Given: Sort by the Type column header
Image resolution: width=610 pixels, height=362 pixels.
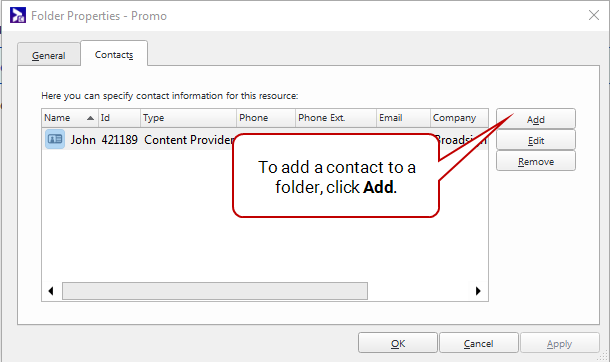Looking at the screenshot, I should [188, 118].
